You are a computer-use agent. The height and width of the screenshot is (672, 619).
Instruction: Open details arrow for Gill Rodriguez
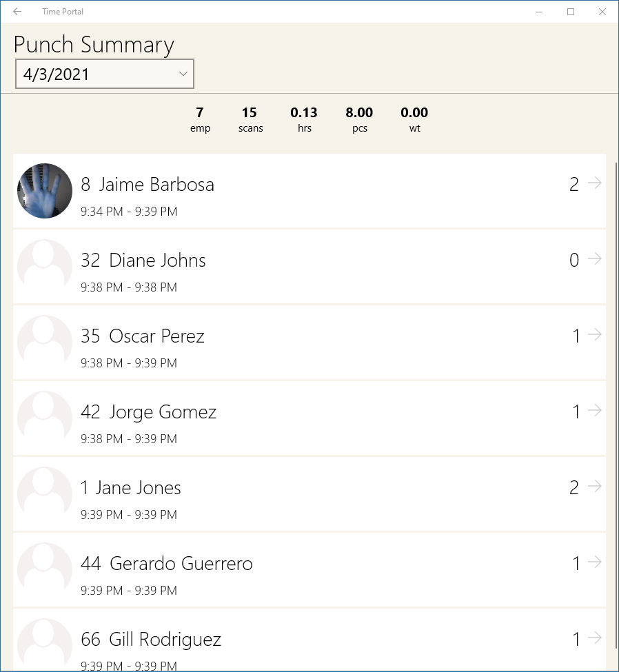[595, 638]
